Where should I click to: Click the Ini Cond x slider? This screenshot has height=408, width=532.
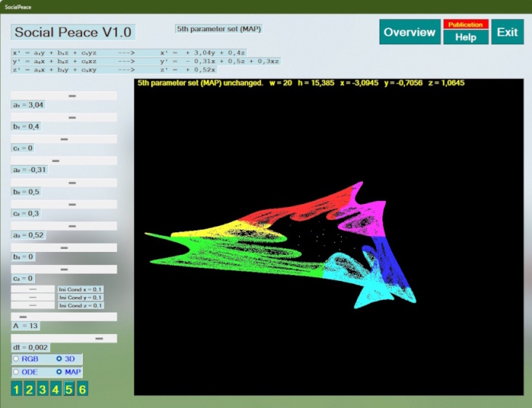tap(33, 289)
